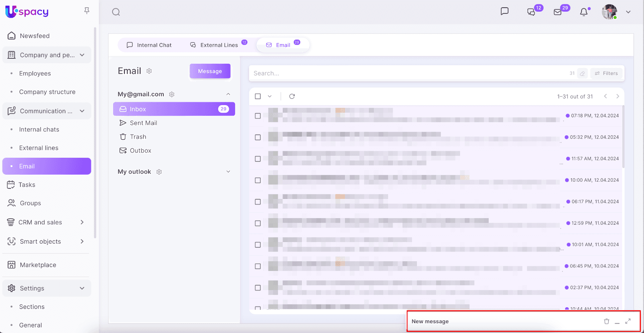Select the email from 10:00 AM, 12.04.2024
This screenshot has width=644, height=333.
click(258, 180)
